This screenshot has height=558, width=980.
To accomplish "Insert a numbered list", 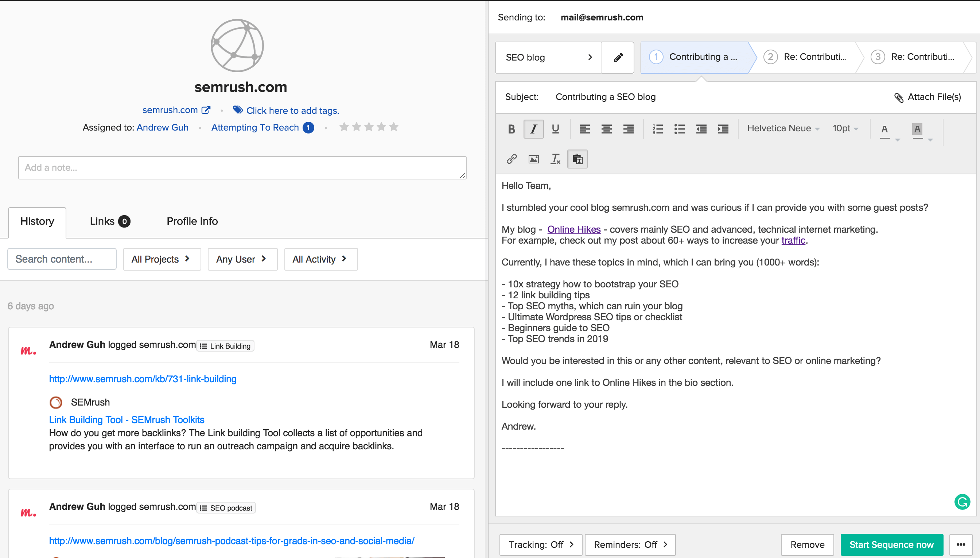I will pyautogui.click(x=657, y=129).
